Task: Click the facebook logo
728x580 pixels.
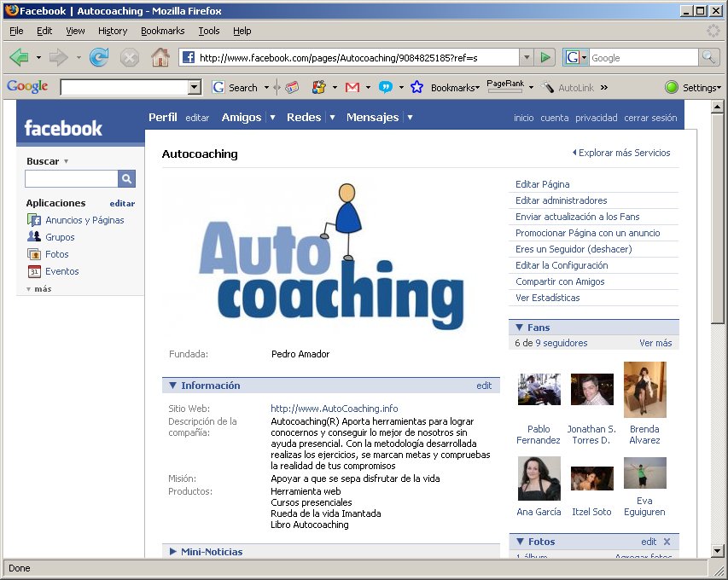Action: click(x=63, y=129)
